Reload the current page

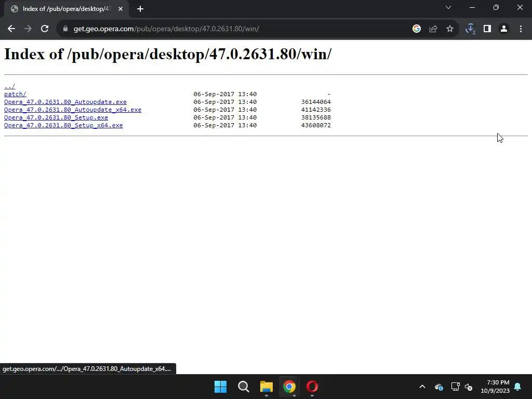45,29
